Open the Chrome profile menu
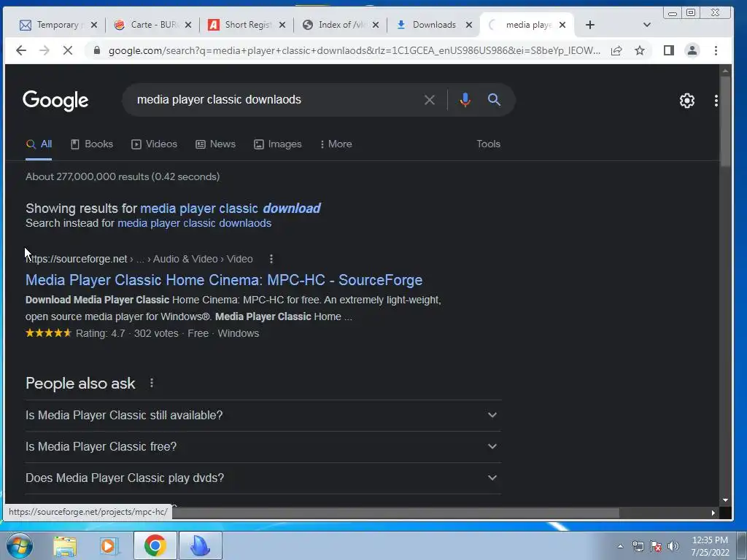Image resolution: width=747 pixels, height=560 pixels. click(x=692, y=50)
